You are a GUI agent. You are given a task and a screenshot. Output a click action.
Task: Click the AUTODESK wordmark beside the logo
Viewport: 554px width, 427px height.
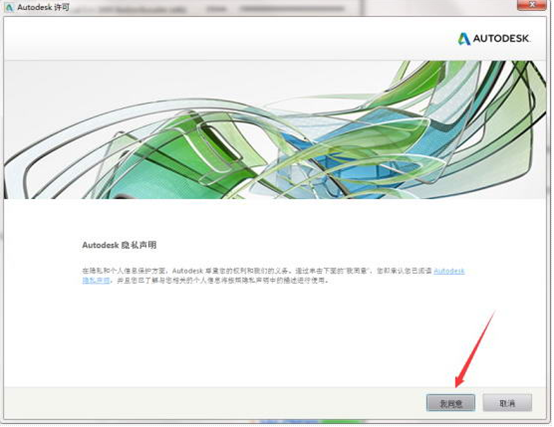click(x=501, y=38)
